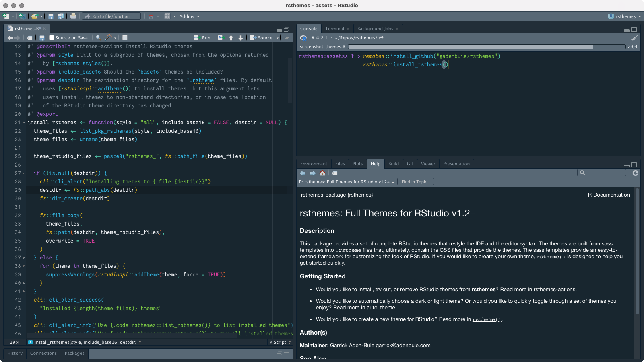Open the Environment tab

(x=314, y=164)
